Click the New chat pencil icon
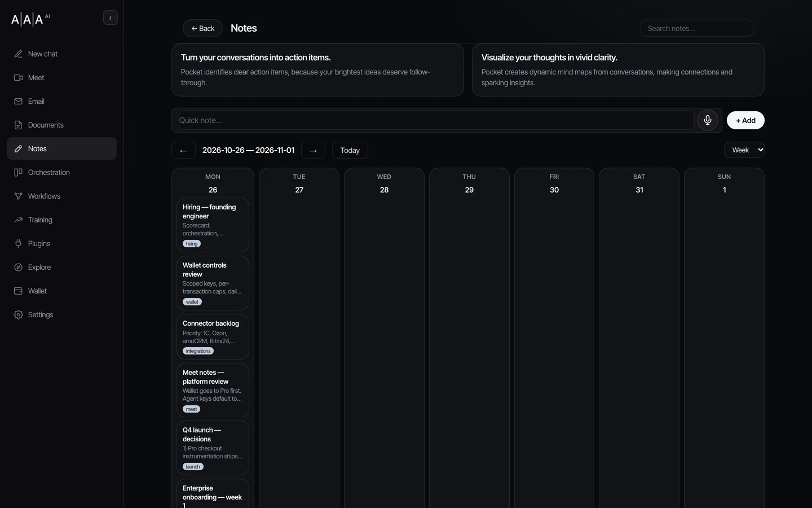Image resolution: width=812 pixels, height=508 pixels. tap(18, 54)
